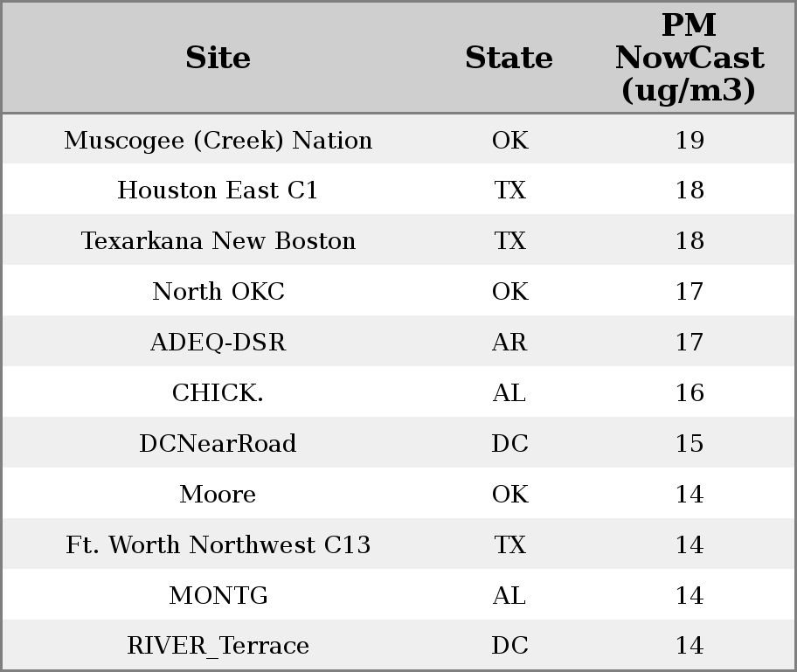Image resolution: width=797 pixels, height=672 pixels.
Task: Click the ADEQ-DSR site cell
Action: coord(218,343)
